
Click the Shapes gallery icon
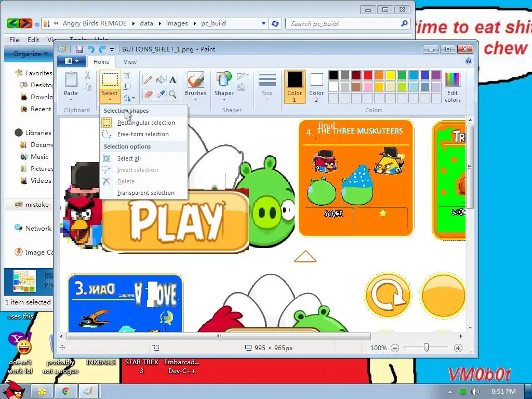[x=224, y=79]
